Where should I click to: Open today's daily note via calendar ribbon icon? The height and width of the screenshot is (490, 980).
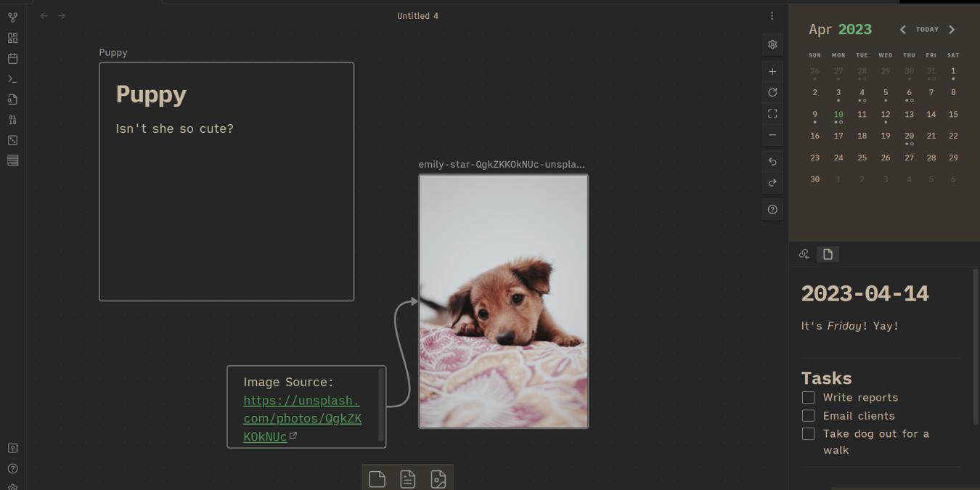click(12, 59)
